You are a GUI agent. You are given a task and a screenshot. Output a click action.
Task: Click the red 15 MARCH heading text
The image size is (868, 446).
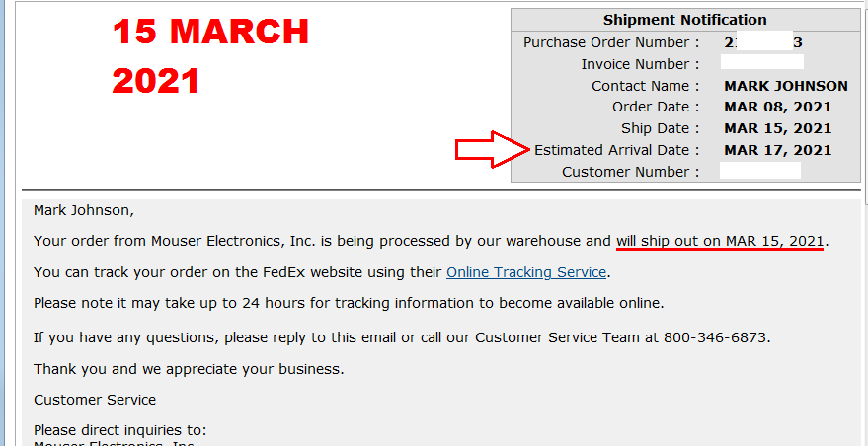(x=210, y=33)
